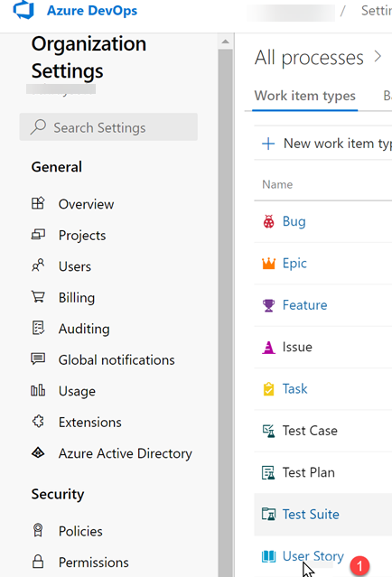392x577 pixels.
Task: Click the Feature trophy icon
Action: pos(268,305)
